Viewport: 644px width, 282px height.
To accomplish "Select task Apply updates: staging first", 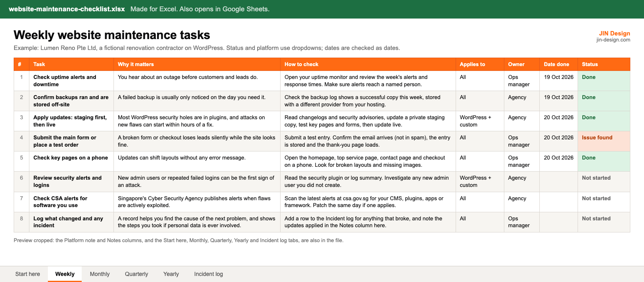I will (71, 121).
